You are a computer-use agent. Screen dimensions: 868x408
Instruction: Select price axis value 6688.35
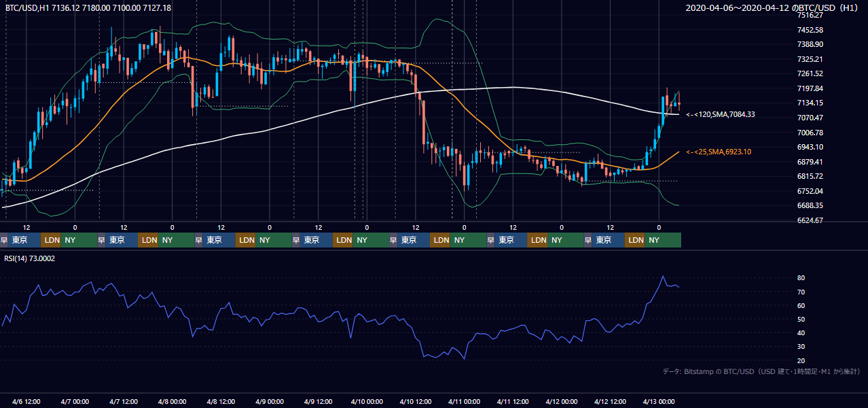(x=810, y=205)
